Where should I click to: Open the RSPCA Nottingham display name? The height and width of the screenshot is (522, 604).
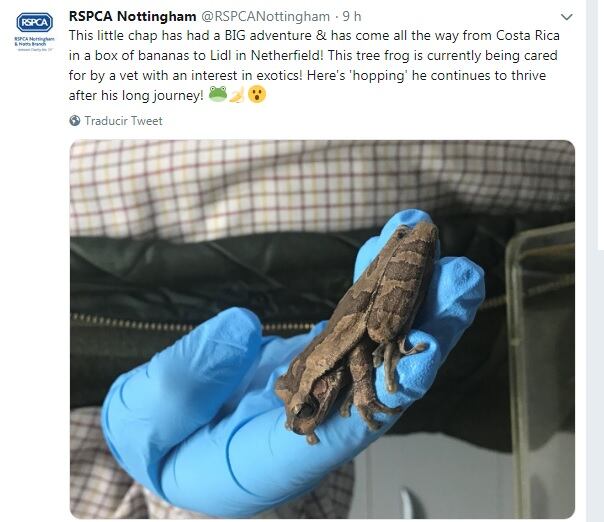[132, 16]
